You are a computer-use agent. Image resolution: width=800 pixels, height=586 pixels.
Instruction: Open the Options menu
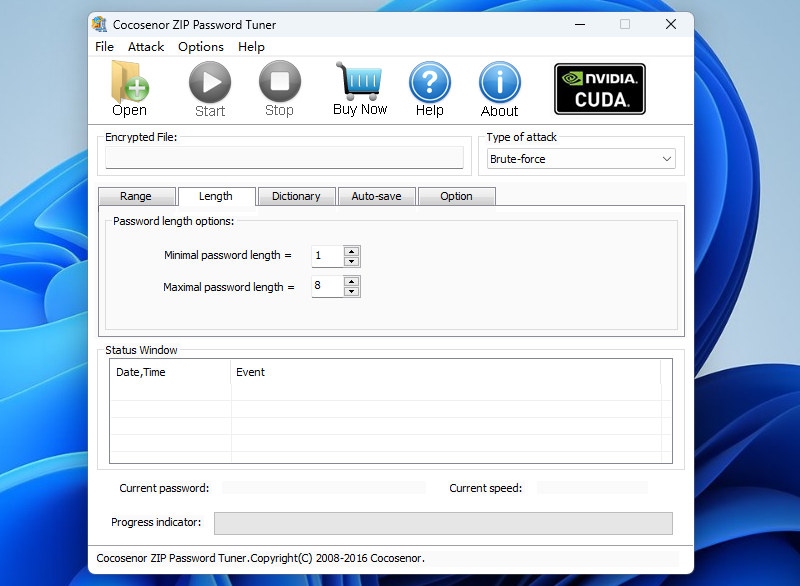(x=201, y=47)
